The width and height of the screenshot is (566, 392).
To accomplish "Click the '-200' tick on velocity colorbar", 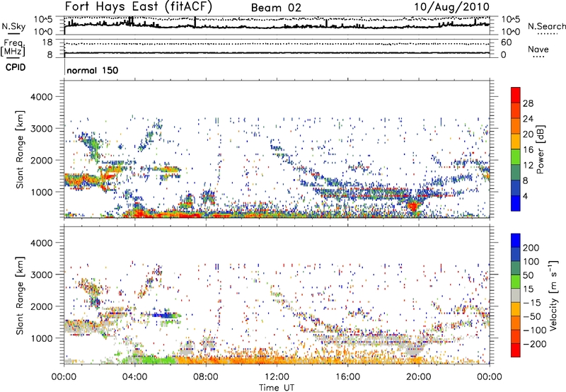I will [534, 344].
